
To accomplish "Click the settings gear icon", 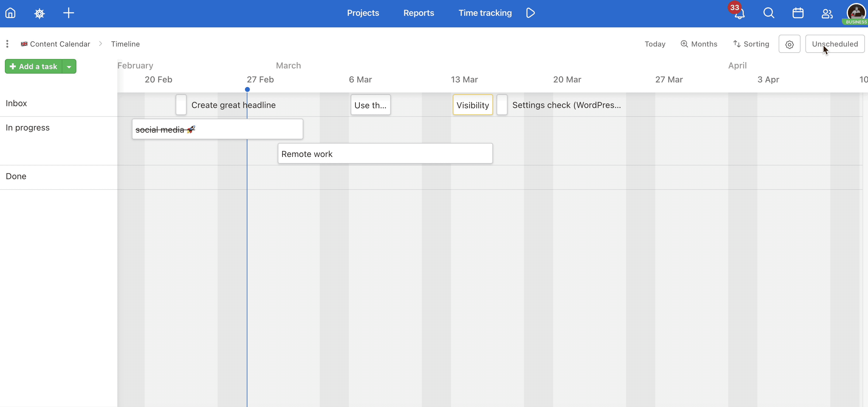I will pyautogui.click(x=789, y=44).
